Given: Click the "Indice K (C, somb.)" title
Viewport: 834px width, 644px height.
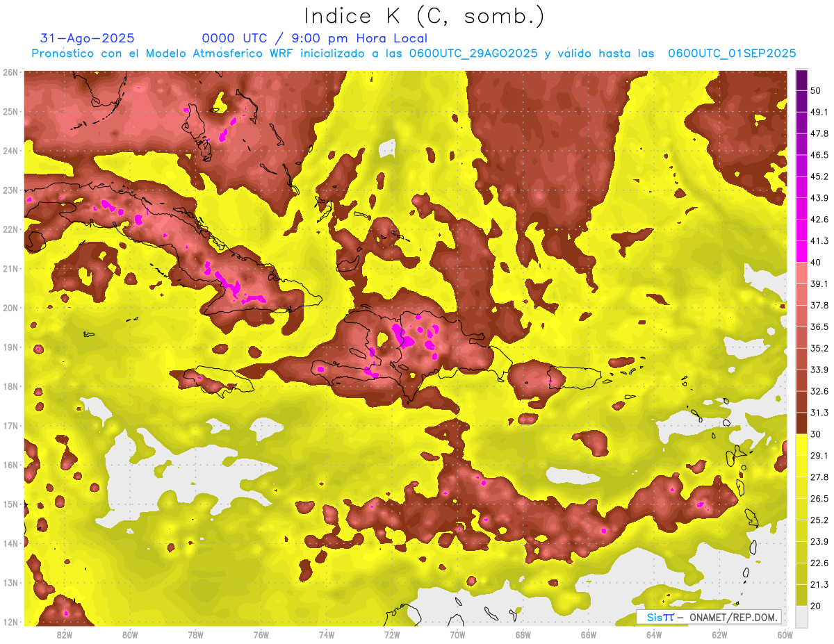Looking at the screenshot, I should tap(424, 15).
